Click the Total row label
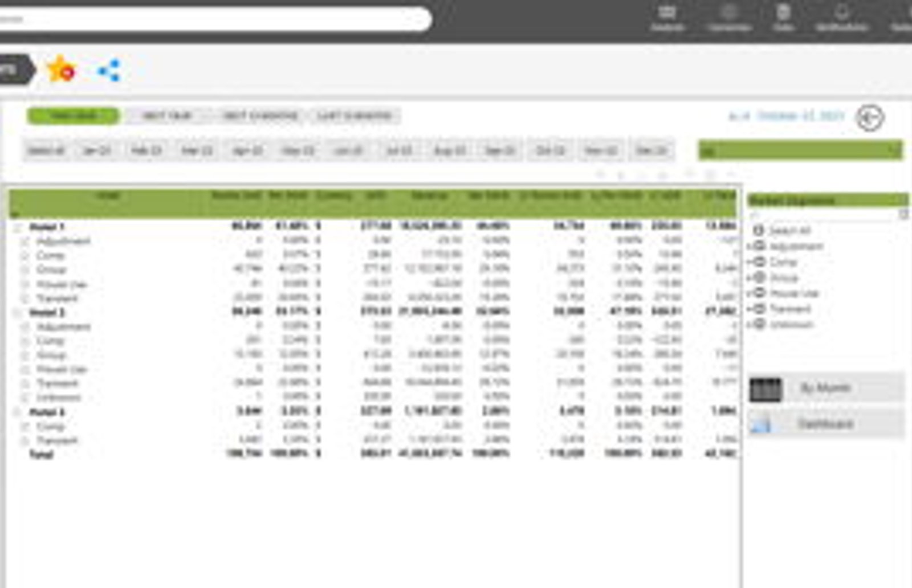The height and width of the screenshot is (588, 912). [41, 455]
